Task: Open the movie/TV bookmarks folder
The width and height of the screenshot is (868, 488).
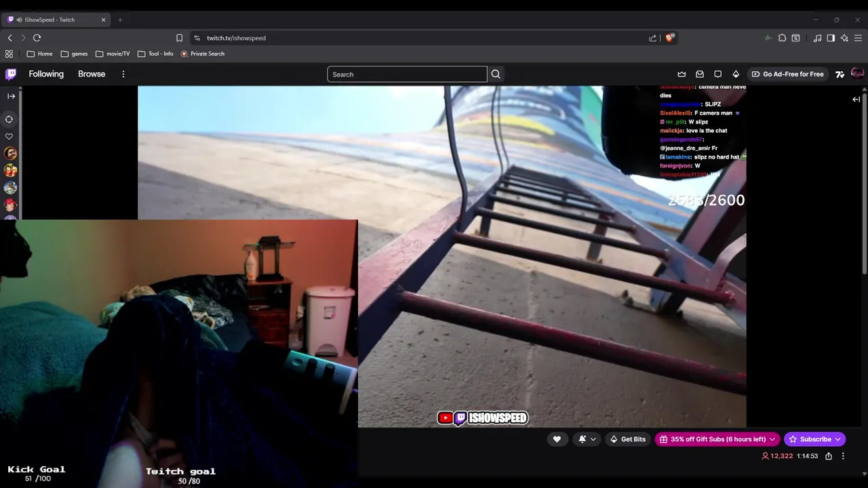Action: coord(113,54)
